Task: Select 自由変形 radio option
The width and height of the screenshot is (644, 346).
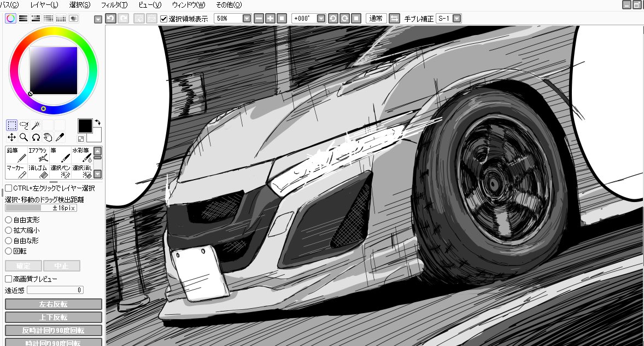Action: (x=8, y=220)
